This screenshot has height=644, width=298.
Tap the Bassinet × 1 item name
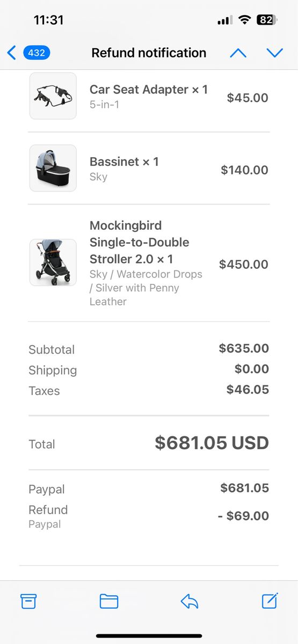tap(124, 161)
